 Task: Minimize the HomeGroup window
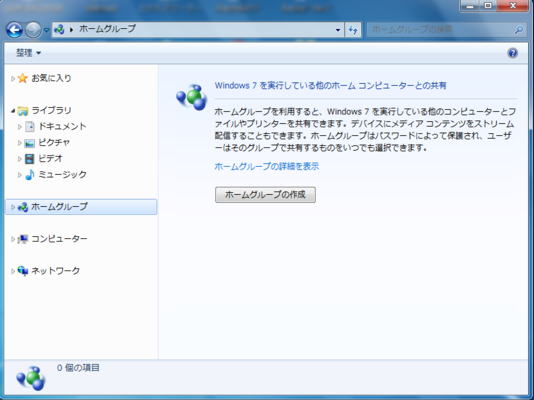click(470, 5)
